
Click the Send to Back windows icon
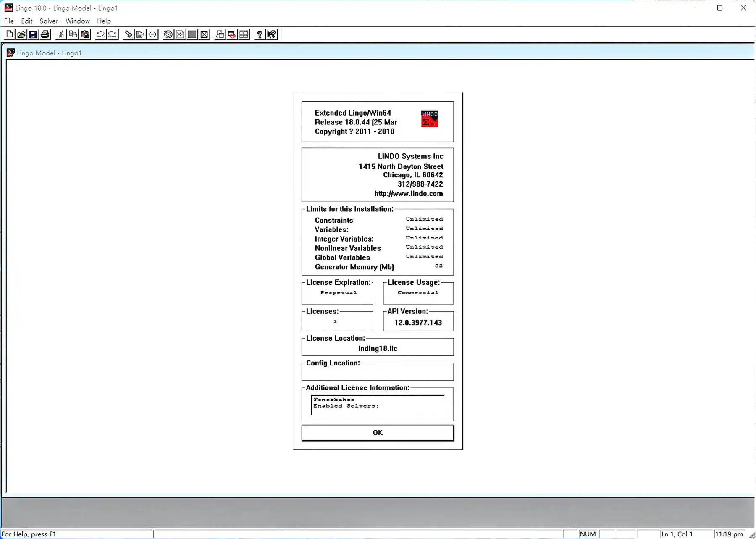(x=220, y=34)
